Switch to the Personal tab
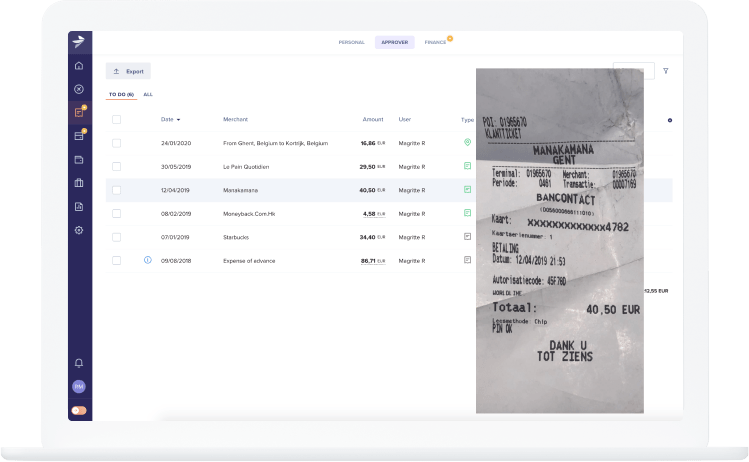 [351, 43]
